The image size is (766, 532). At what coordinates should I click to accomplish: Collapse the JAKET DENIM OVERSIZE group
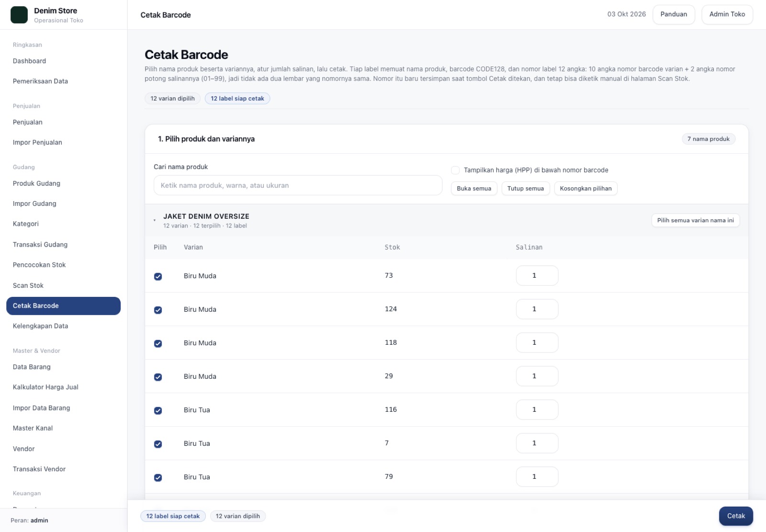[x=155, y=220]
